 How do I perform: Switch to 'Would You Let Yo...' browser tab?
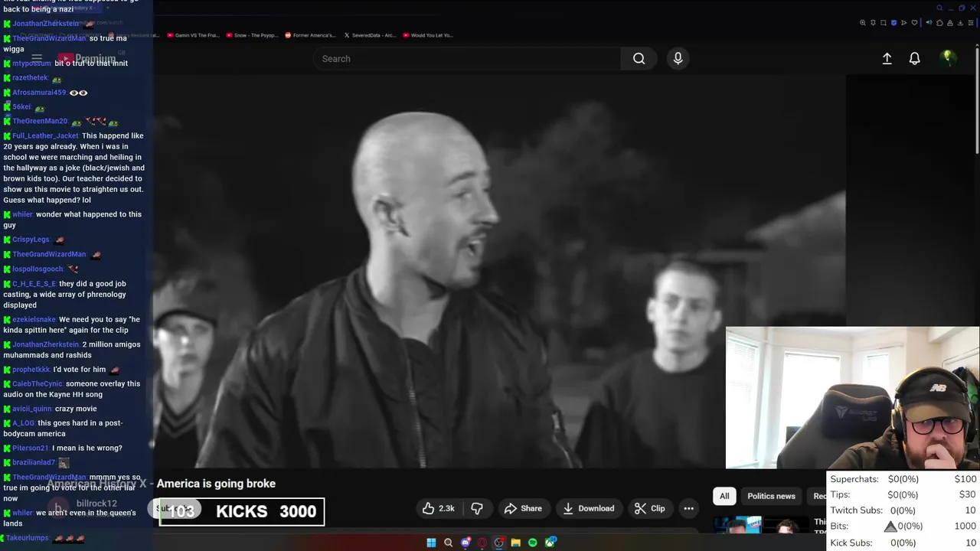[427, 35]
